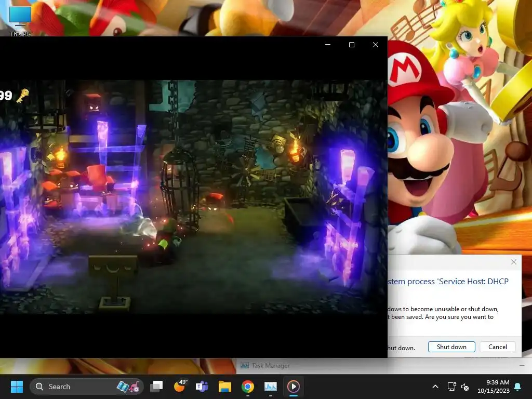Image resolution: width=532 pixels, height=399 pixels.
Task: Open Task View from the taskbar
Action: (x=156, y=387)
